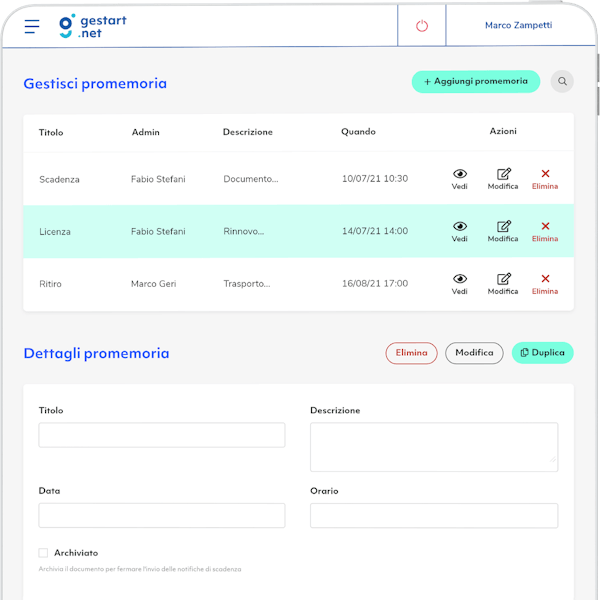Edit the Licenza reminder via Modifica icon
The width and height of the screenshot is (600, 600).
point(503,232)
